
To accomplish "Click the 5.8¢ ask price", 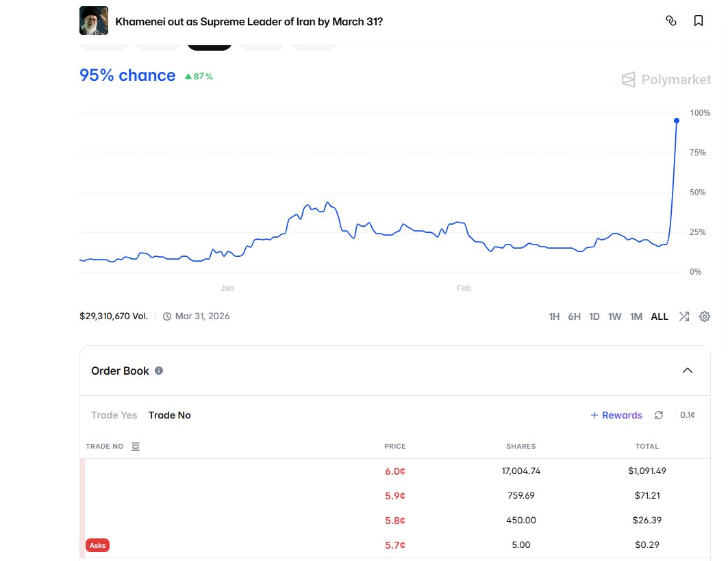I will (x=395, y=520).
